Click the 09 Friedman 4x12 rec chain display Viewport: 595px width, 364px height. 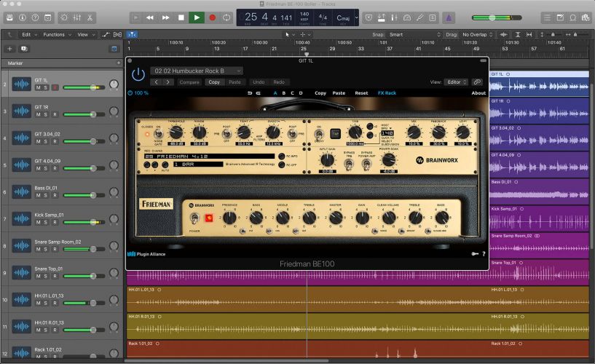[x=209, y=157]
